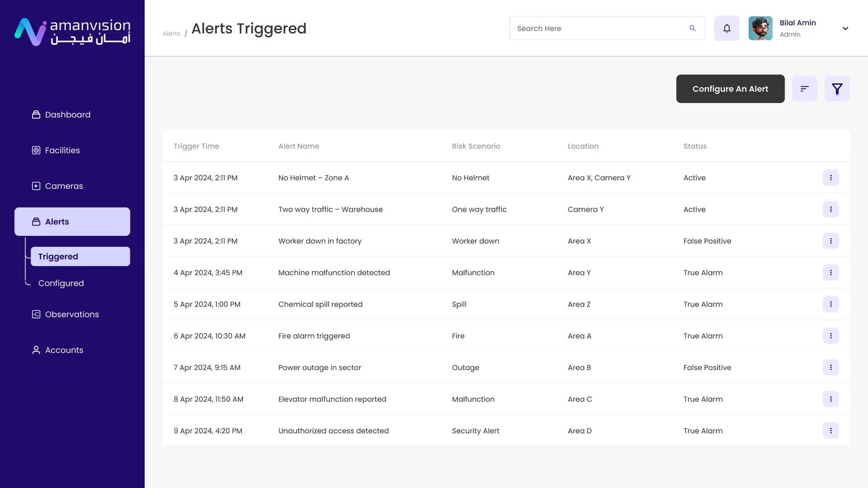This screenshot has height=488, width=868.
Task: Select Elevator malfunction reported alert name
Action: coord(332,399)
